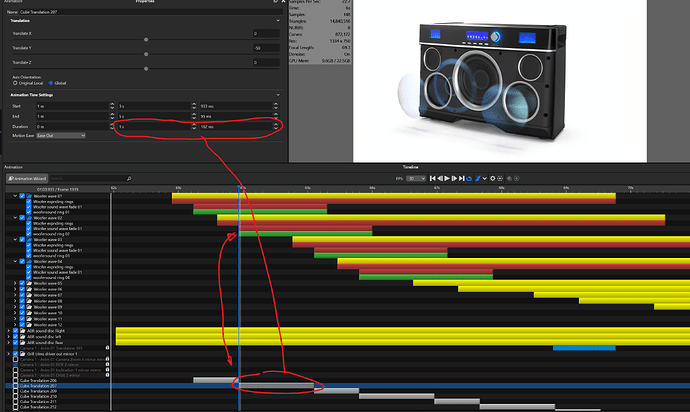Collapse the Translation section
This screenshot has height=412, width=690.
click(x=278, y=21)
